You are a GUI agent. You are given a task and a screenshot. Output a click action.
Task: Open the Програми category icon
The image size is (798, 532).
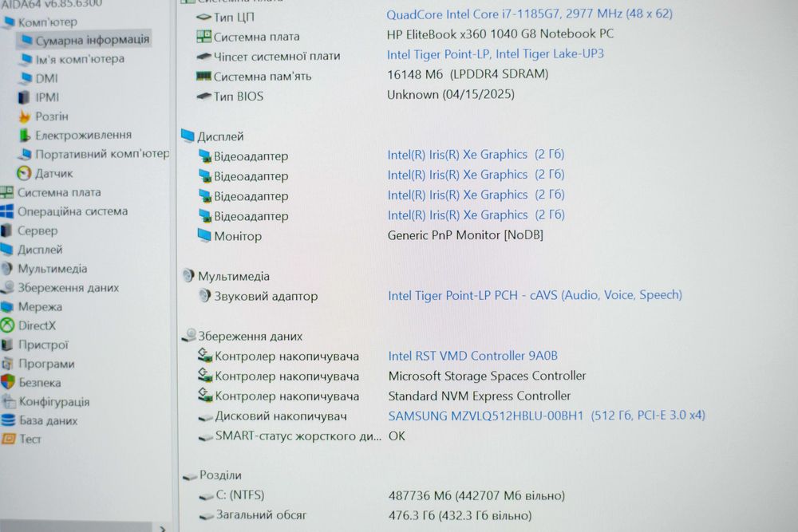7,364
